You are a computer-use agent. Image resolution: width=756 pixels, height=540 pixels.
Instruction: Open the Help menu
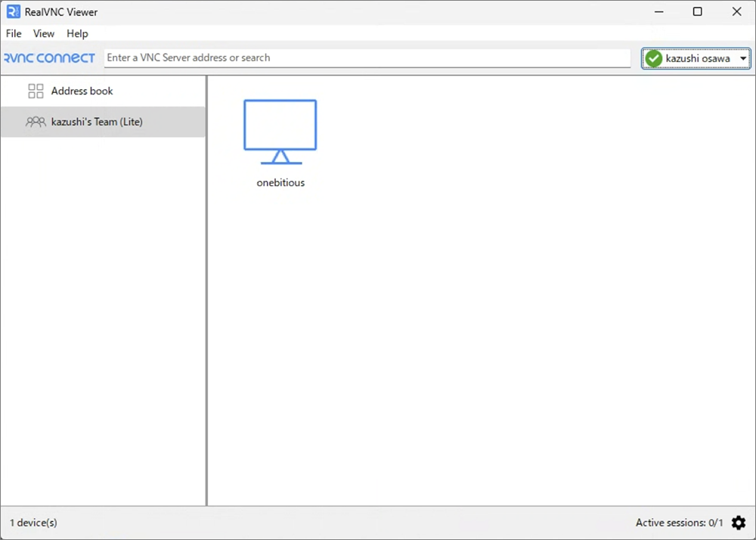pos(77,34)
